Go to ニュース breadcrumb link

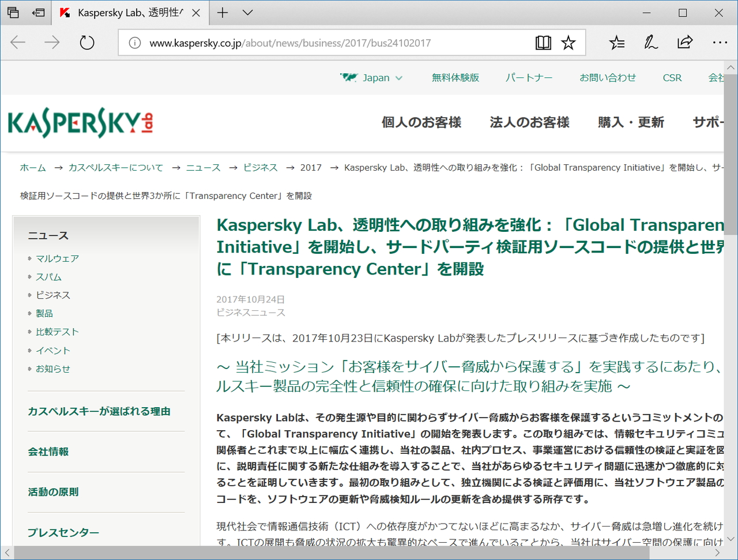(203, 168)
